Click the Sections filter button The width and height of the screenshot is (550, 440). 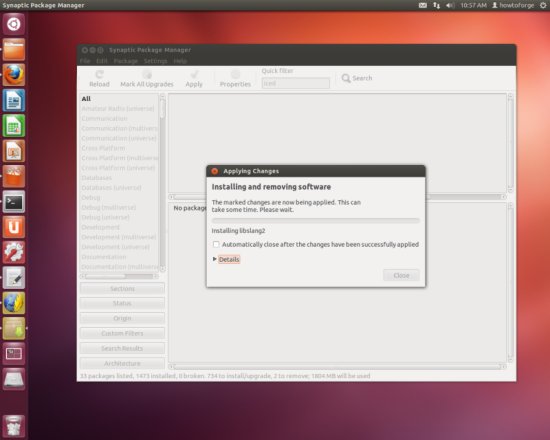122,289
